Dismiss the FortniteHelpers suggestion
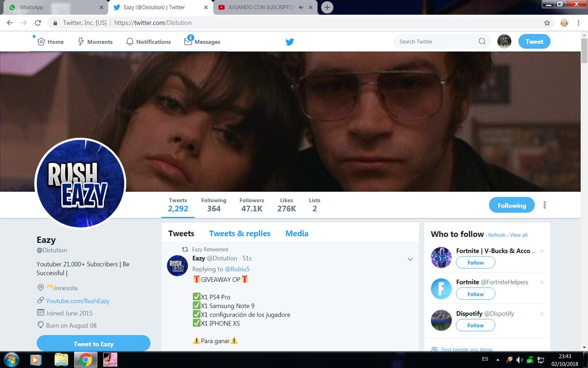 [541, 283]
